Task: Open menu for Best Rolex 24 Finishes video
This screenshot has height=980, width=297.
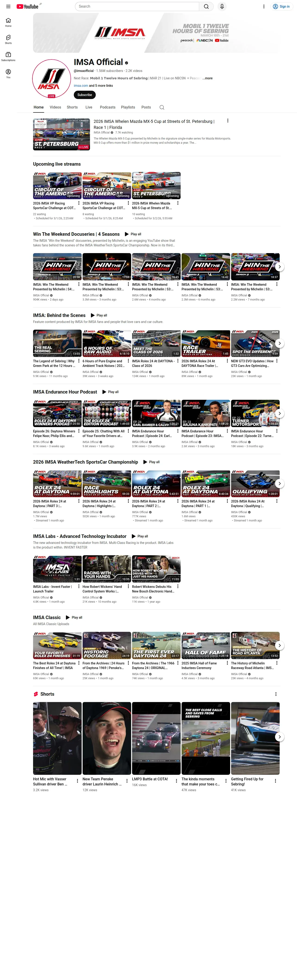Action: (79, 663)
